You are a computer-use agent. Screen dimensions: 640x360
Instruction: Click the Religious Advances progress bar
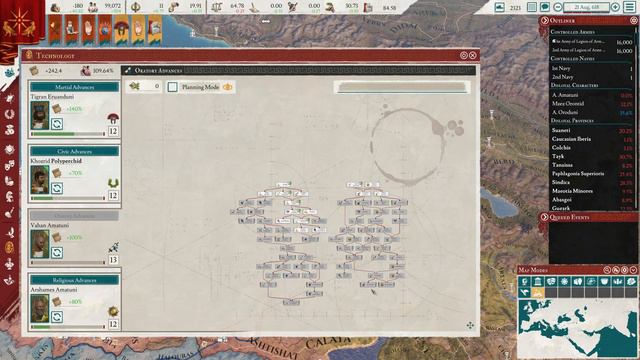(x=68, y=327)
